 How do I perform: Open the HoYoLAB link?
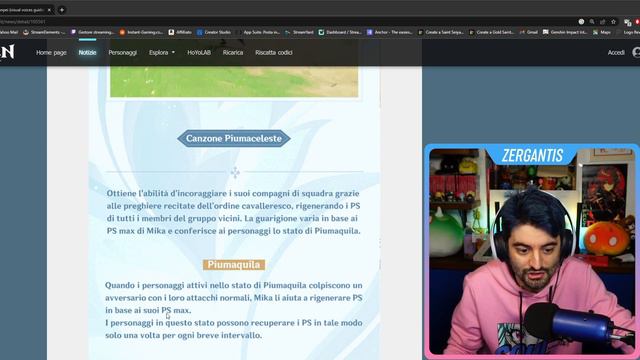(x=199, y=53)
